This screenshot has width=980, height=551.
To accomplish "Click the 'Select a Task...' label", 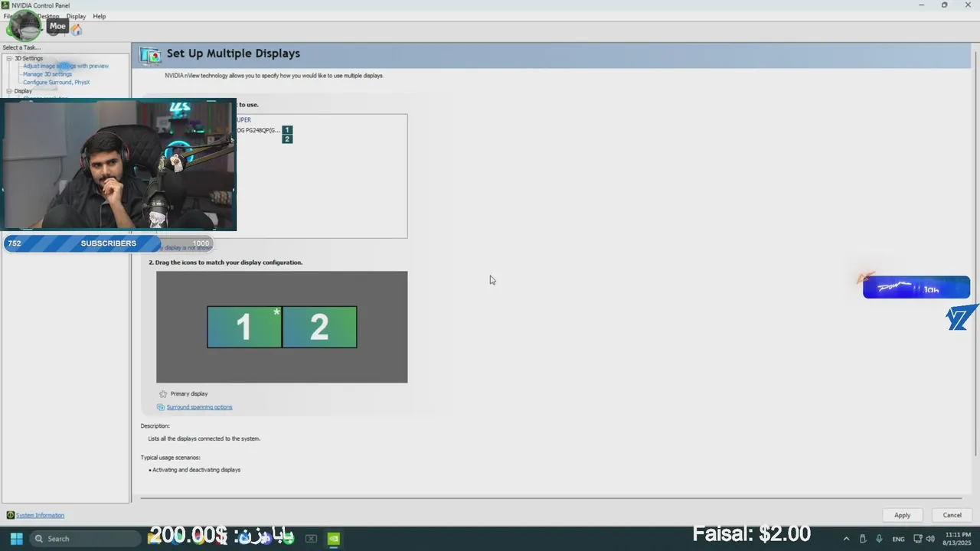I will (21, 47).
